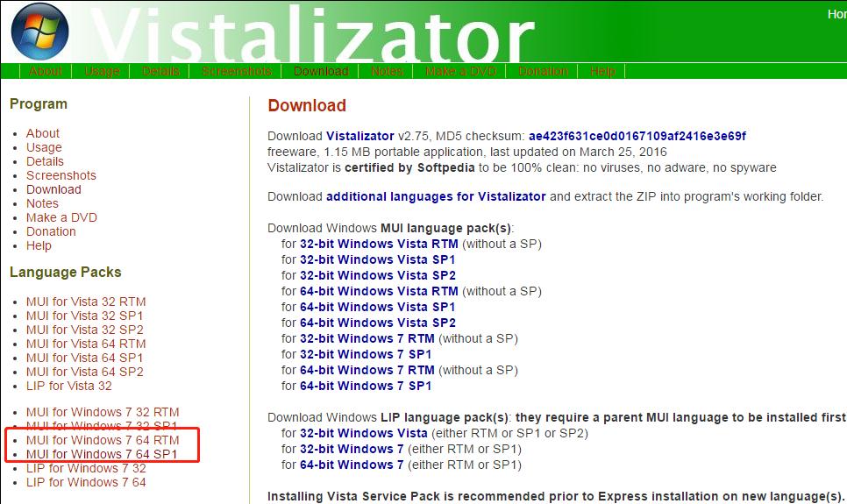The height and width of the screenshot is (504, 847).
Task: Open 32-bit Windows 7 LIP pack link
Action: [x=352, y=449]
